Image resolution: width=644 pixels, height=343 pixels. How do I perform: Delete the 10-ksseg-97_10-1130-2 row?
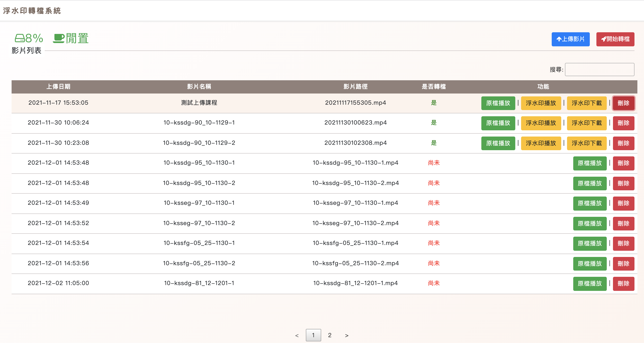point(623,223)
